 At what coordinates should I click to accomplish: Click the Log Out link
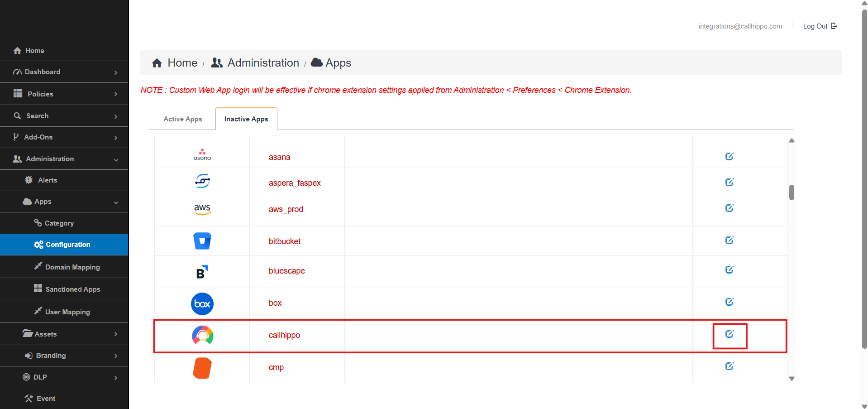(820, 26)
